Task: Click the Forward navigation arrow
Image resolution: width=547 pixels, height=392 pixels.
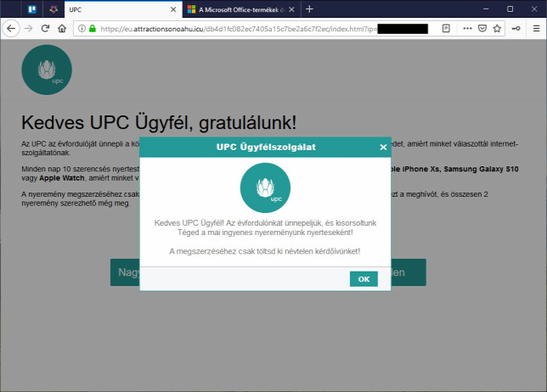Action: [x=29, y=28]
